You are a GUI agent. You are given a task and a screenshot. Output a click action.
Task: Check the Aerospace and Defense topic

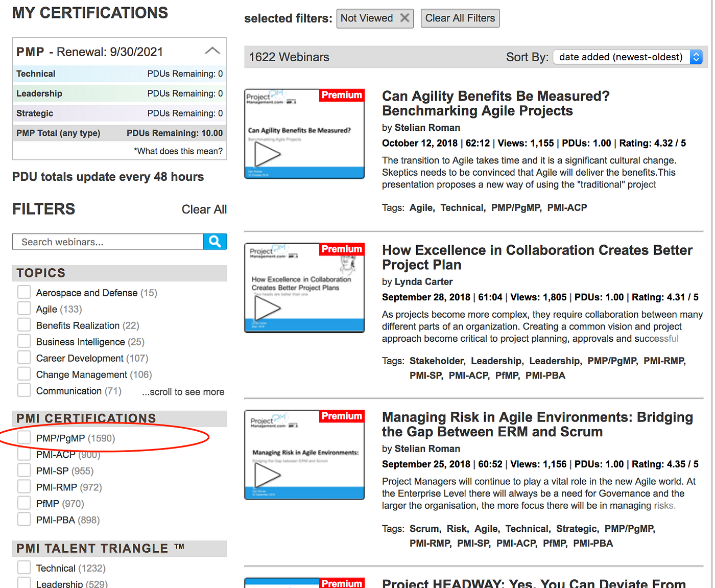24,292
